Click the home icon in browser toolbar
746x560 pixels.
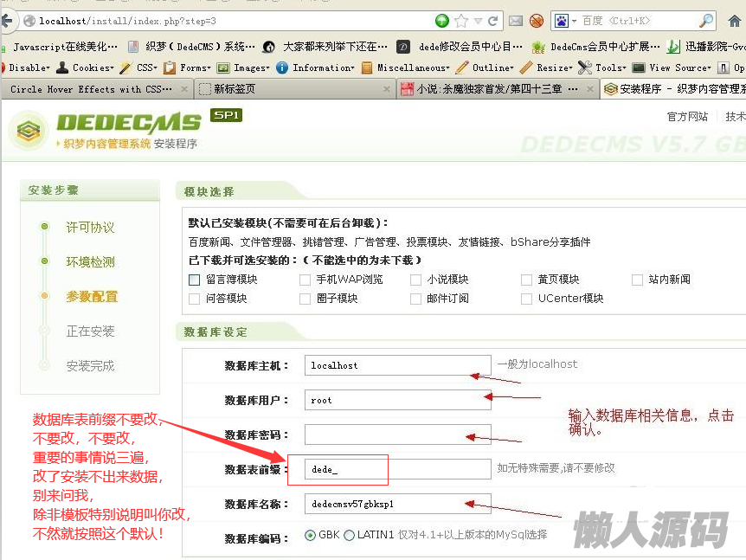pyautogui.click(x=734, y=21)
